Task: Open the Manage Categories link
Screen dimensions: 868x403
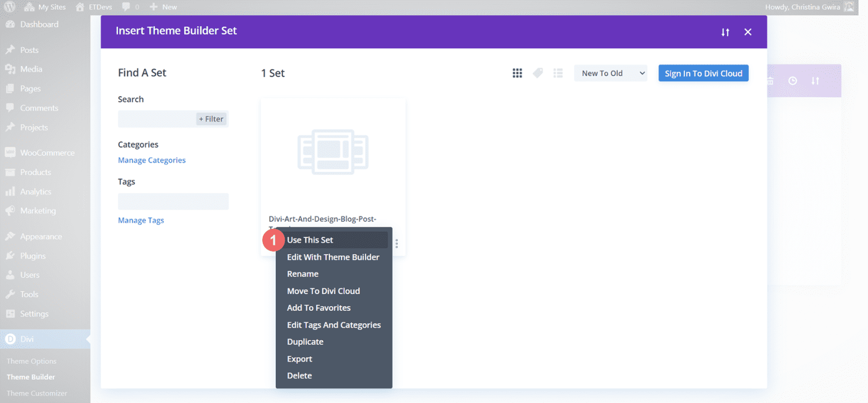Action: click(x=151, y=160)
